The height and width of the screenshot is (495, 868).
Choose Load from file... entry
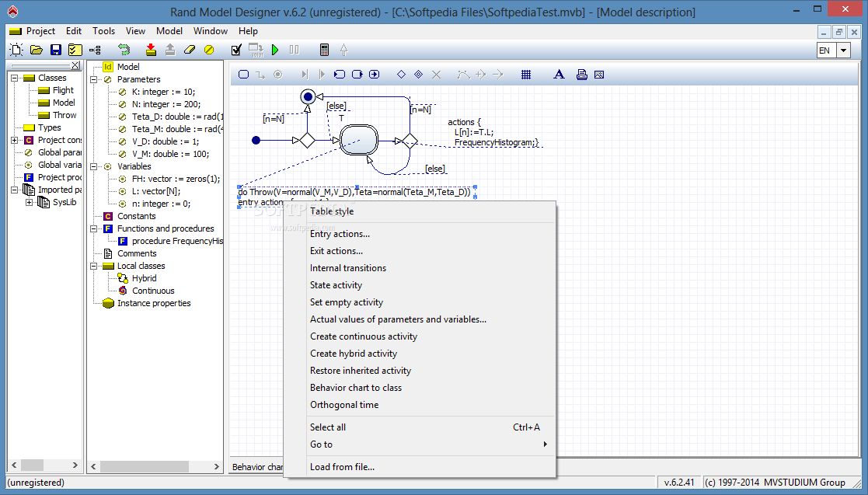420,467
